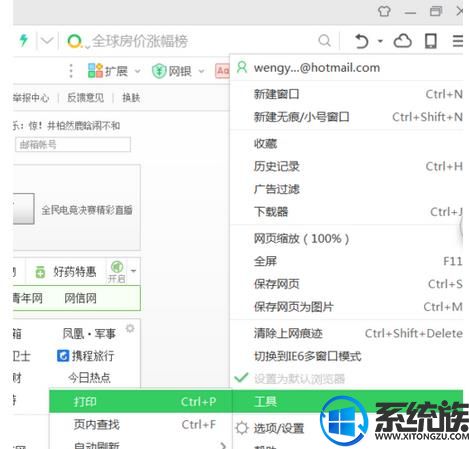469x449 pixels.
Task: Open dropdown arrow beside lightning icon
Action: (x=47, y=41)
